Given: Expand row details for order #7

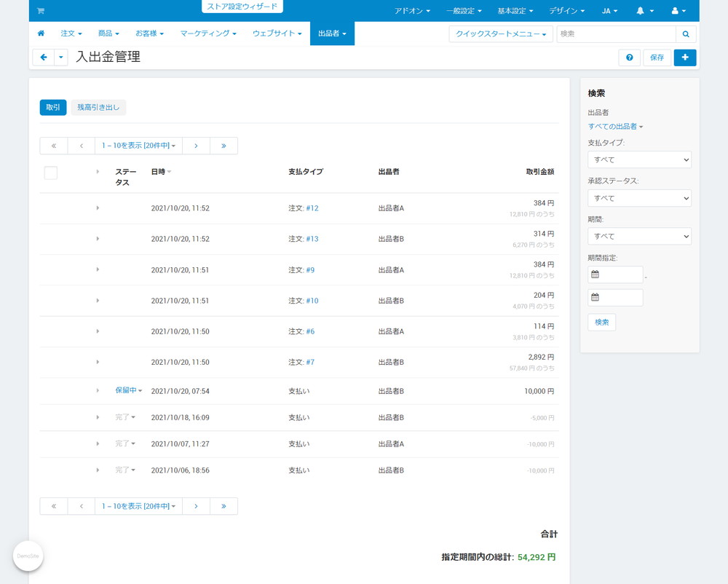Looking at the screenshot, I should [x=98, y=362].
